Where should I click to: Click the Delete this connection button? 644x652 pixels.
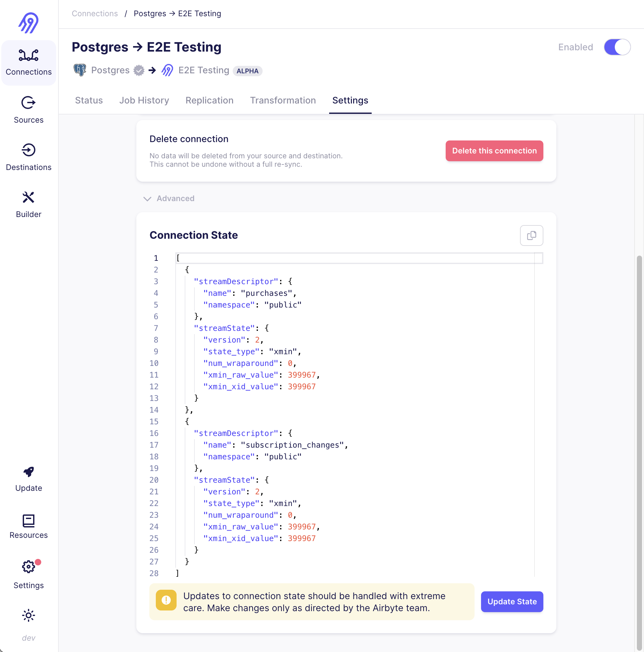[x=494, y=151]
